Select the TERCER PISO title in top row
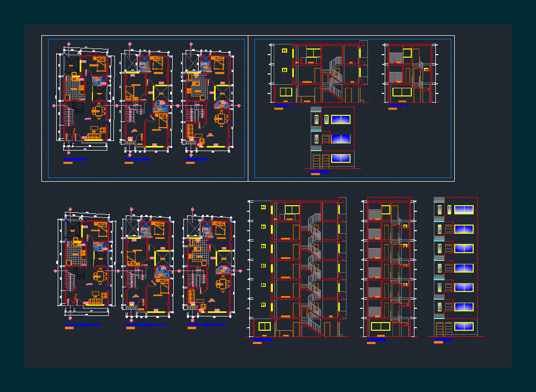Screen dimensions: 536x392 click(x=197, y=159)
